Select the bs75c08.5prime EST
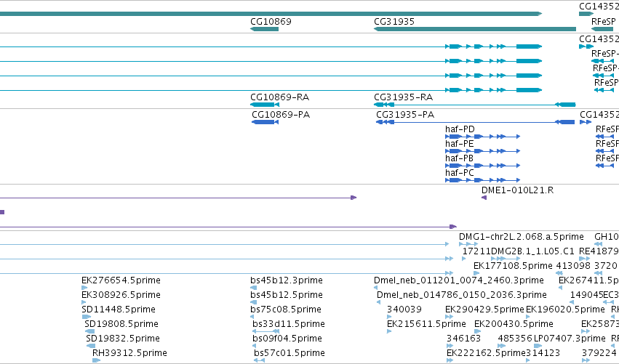The width and height of the screenshot is (619, 364). [252, 317]
